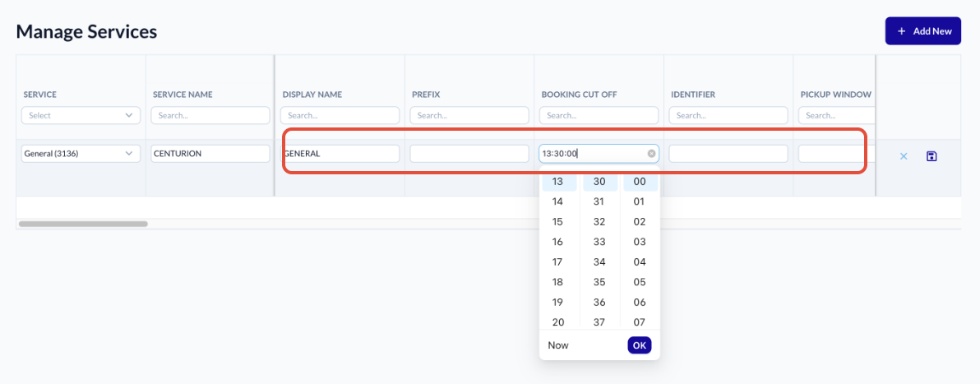Select second 02 in time picker
The height and width of the screenshot is (384, 980).
640,221
